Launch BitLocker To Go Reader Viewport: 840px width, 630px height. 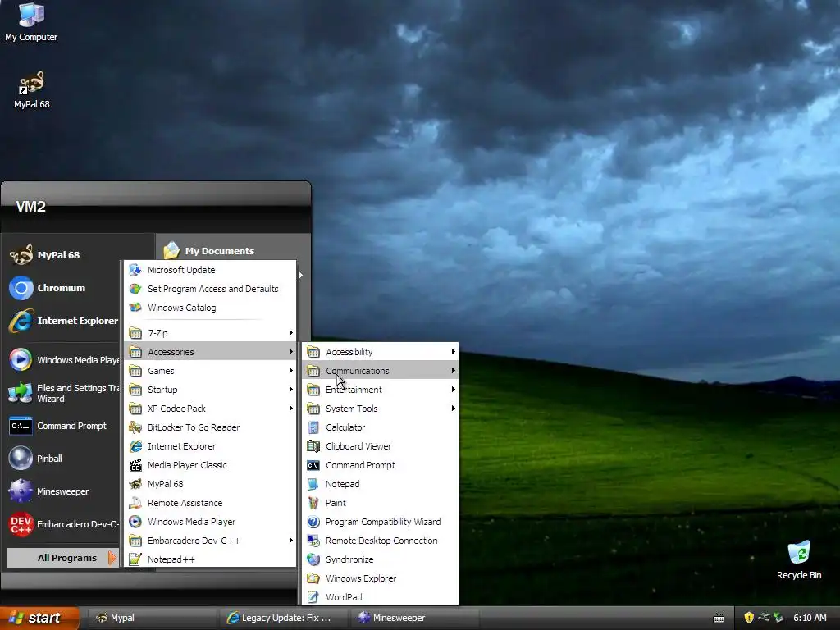[210, 427]
